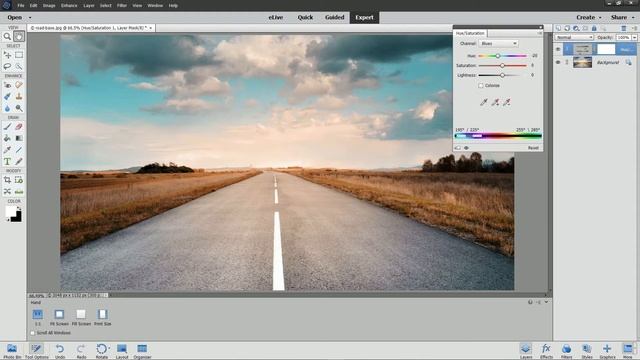The width and height of the screenshot is (640, 360).
Task: Open the Effects panel
Action: [546, 351]
